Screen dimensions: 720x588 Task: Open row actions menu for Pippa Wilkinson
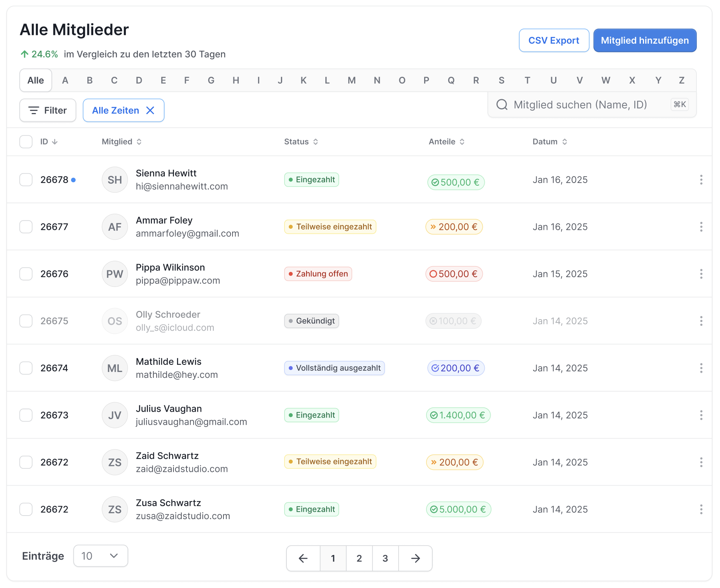pos(701,274)
